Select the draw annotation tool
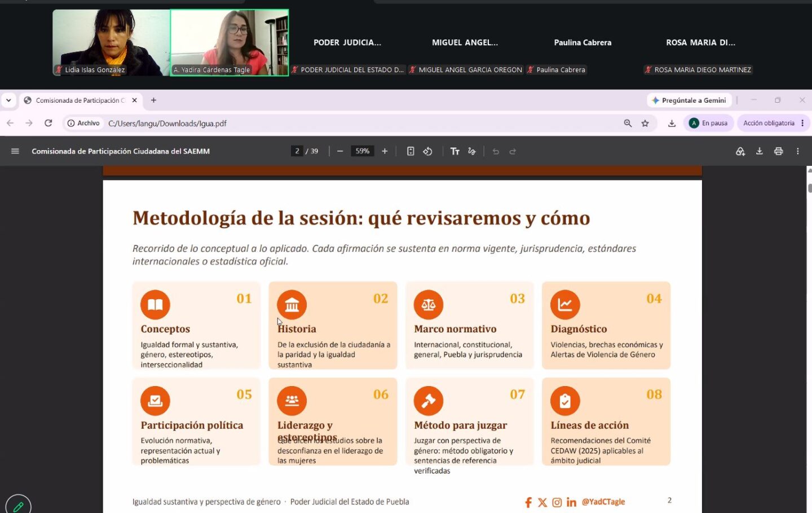The height and width of the screenshot is (513, 812). click(472, 151)
